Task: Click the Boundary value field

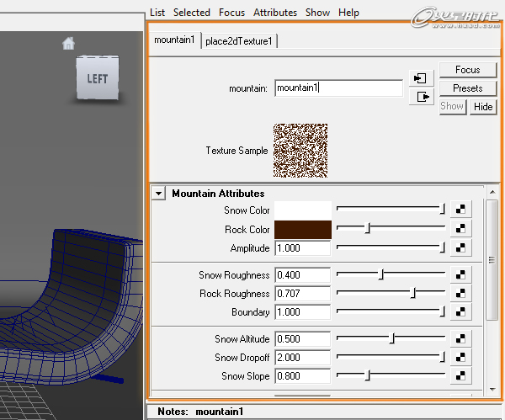Action: point(303,312)
